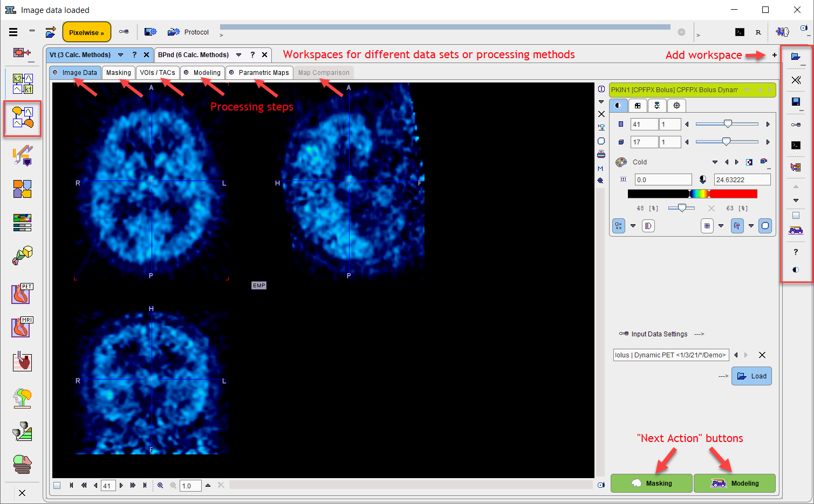Screen dimensions: 814x504
Task: Click the question mark help icon in the right sidebar
Action: coord(796,252)
